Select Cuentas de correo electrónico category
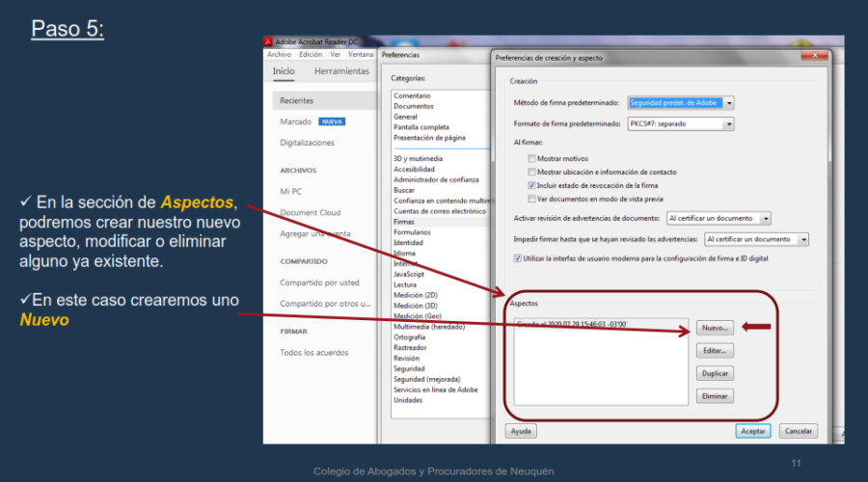The width and height of the screenshot is (868, 482). [x=440, y=211]
